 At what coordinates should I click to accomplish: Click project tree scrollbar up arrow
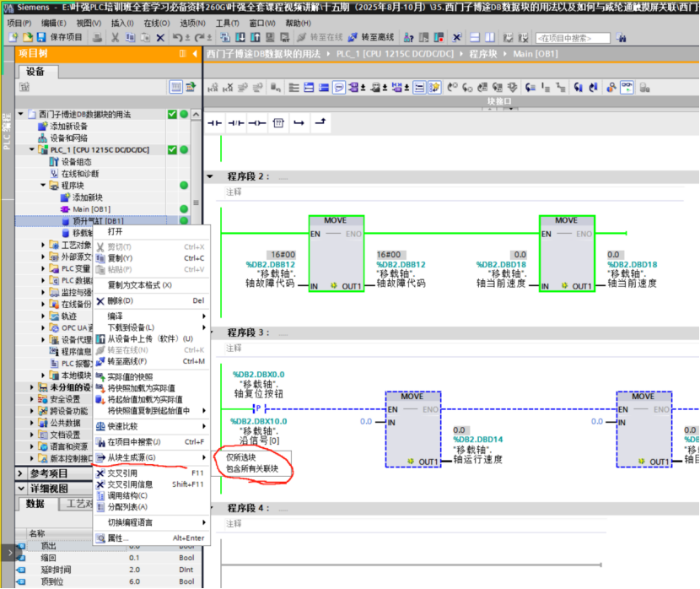coord(196,115)
